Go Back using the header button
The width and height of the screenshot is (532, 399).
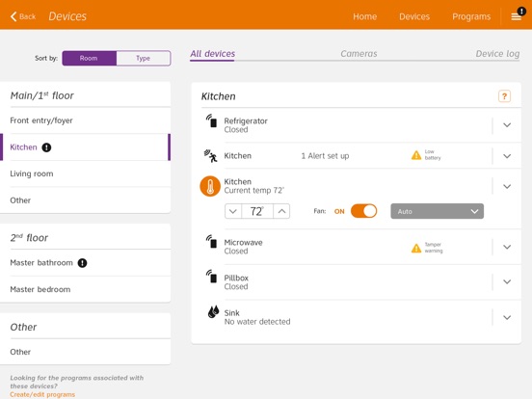coord(23,16)
